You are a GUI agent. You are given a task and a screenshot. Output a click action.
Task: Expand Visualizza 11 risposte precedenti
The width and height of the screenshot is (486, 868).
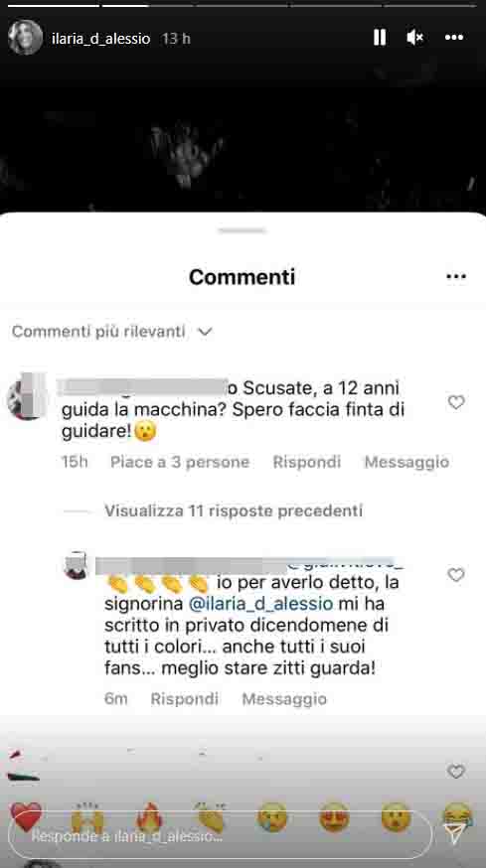pos(234,510)
